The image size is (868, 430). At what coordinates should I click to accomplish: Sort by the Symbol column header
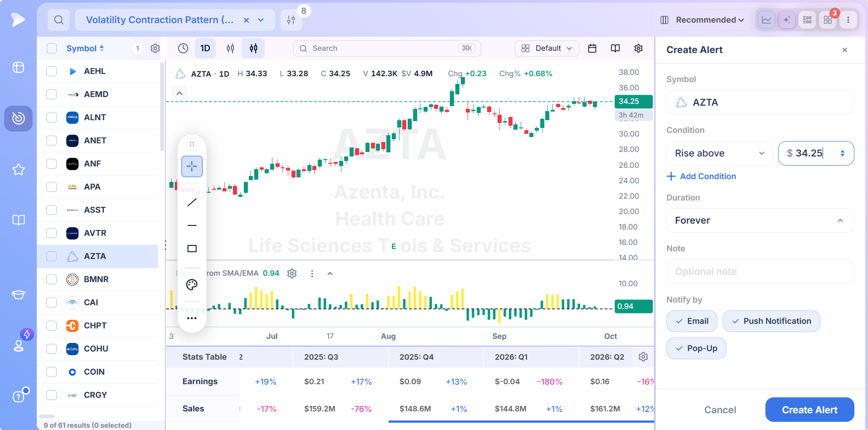(85, 49)
